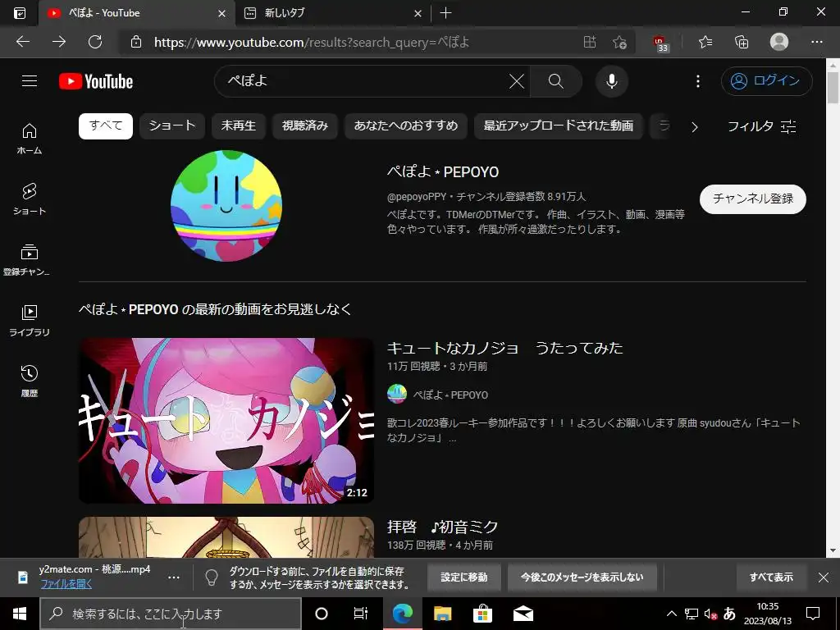This screenshot has height=630, width=840.
Task: Select the 視聴済み filter chip
Action: click(x=305, y=126)
